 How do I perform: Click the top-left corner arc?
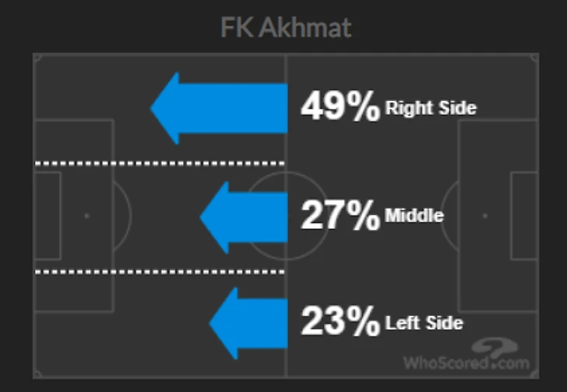37,57
